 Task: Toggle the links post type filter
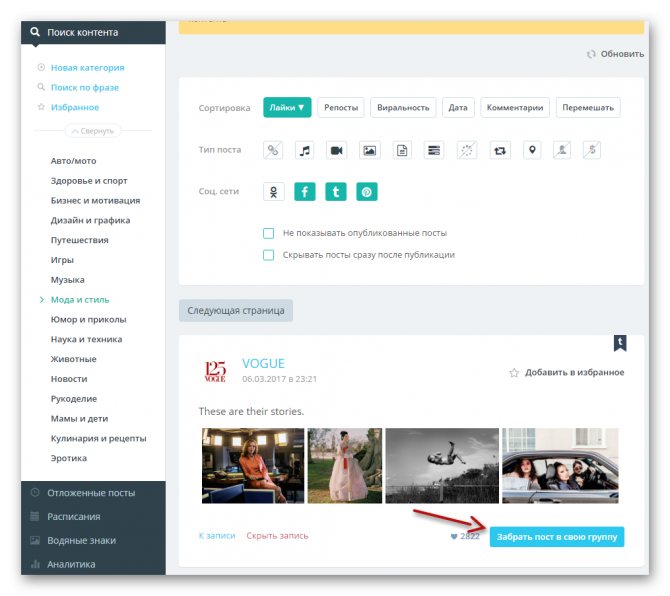coord(273,150)
